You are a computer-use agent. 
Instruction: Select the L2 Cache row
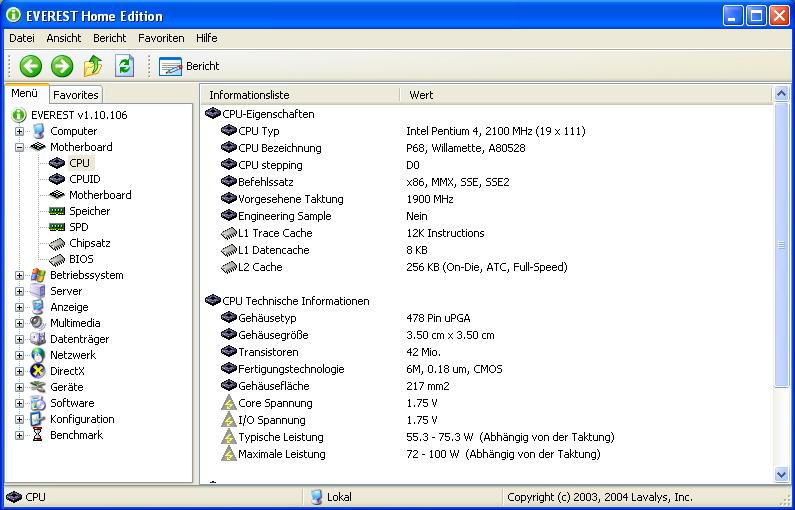pyautogui.click(x=487, y=267)
